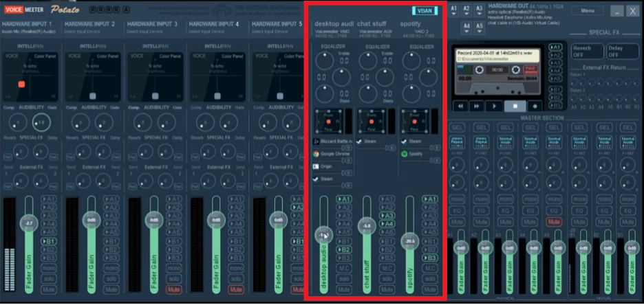This screenshot has width=644, height=305.
Task: Click the Spotify app icon
Action: pyautogui.click(x=404, y=154)
